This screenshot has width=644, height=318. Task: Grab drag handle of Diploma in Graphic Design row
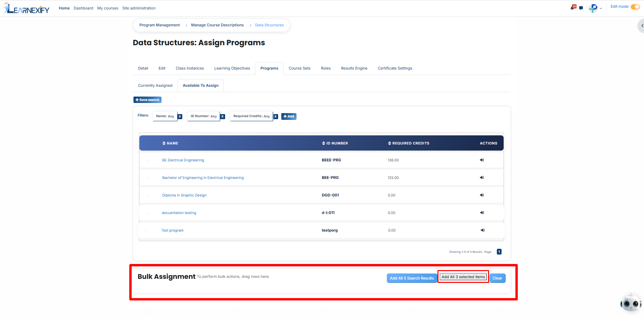[x=147, y=195]
